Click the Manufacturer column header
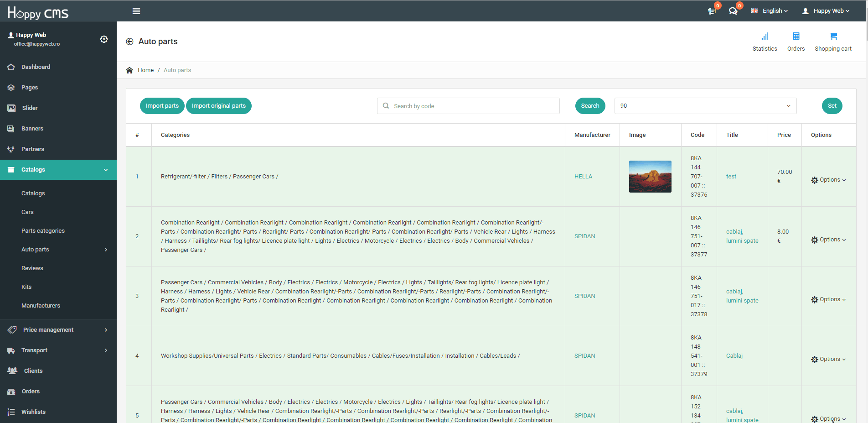Screen dimensions: 868x423 [x=592, y=135]
